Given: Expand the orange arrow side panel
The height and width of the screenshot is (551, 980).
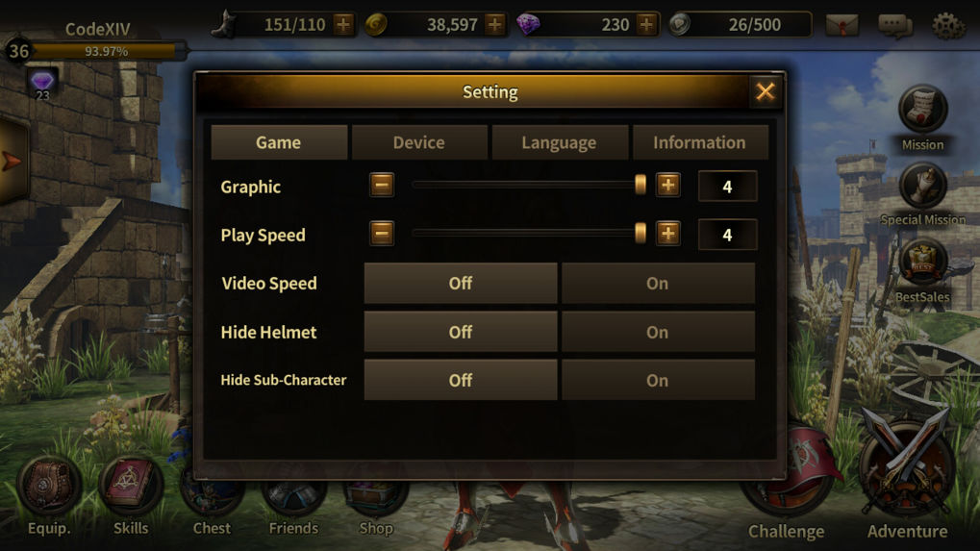Looking at the screenshot, I should click(x=13, y=160).
